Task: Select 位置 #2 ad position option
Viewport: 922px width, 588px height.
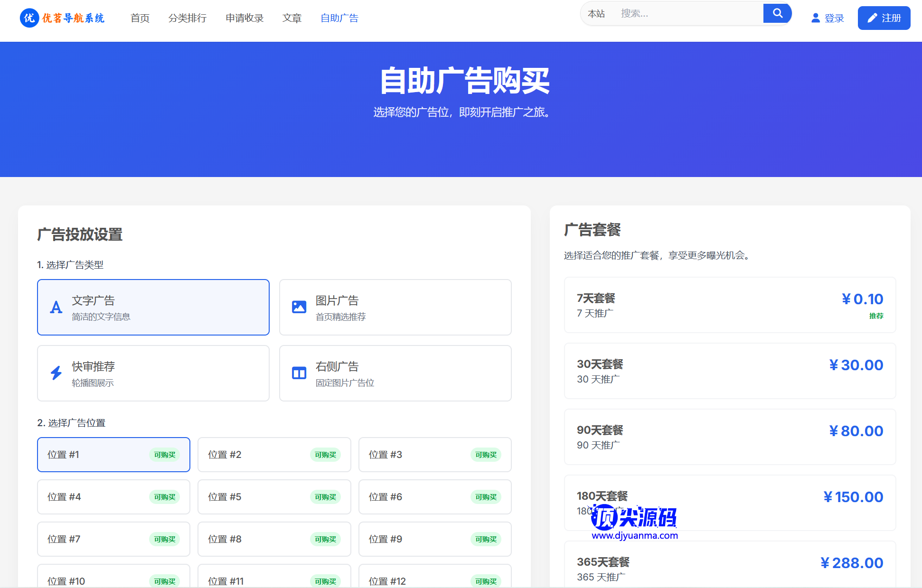Action: 274,455
